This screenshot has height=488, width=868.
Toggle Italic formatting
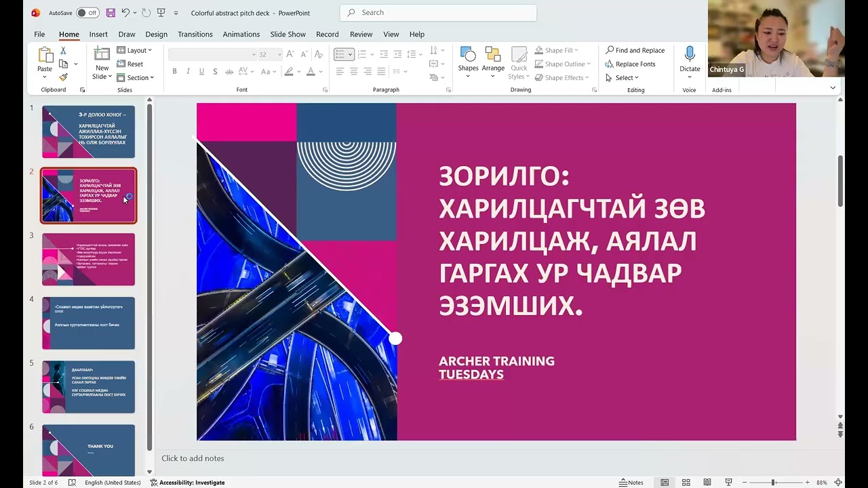click(x=188, y=71)
